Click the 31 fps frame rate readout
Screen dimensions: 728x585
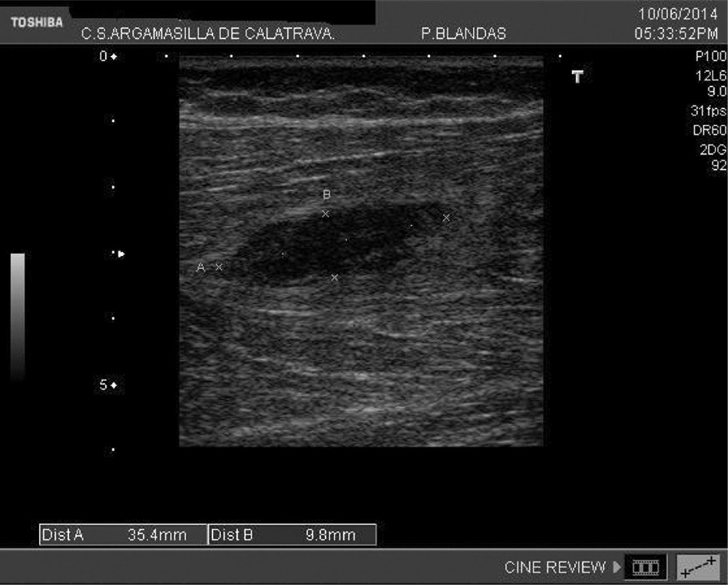tap(708, 111)
